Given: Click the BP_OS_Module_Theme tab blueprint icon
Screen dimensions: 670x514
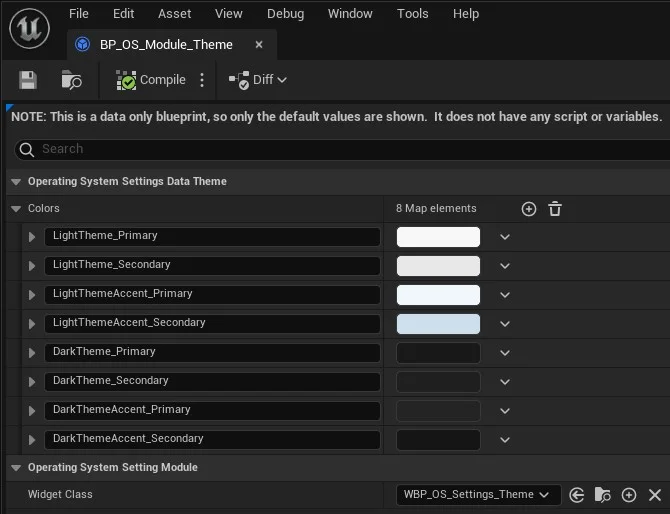Looking at the screenshot, I should (82, 44).
